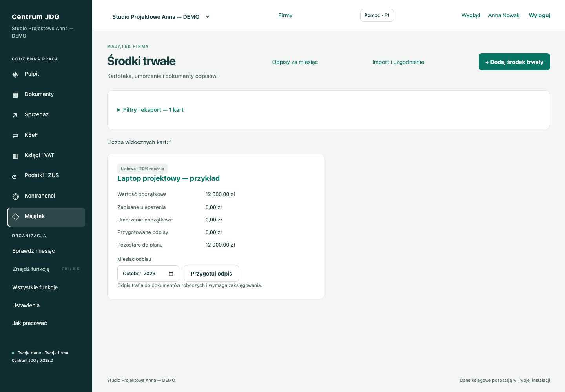Open the company switcher chevron
Image resolution: width=565 pixels, height=392 pixels.
(x=208, y=16)
